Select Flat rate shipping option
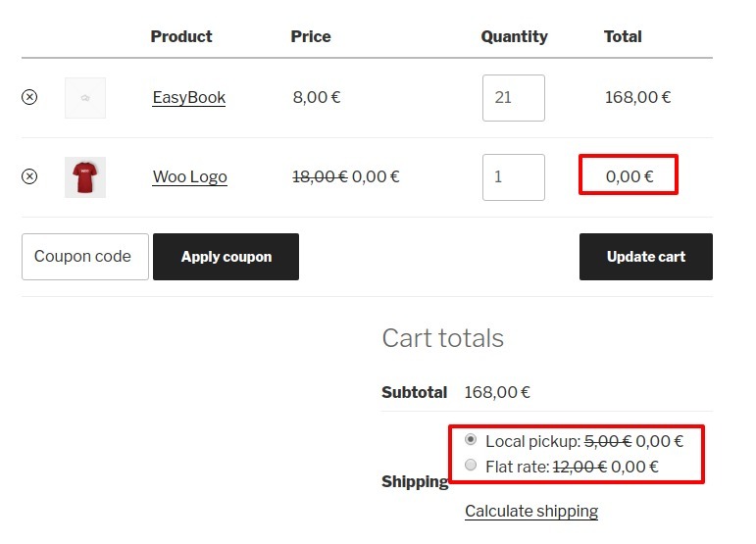 (x=472, y=466)
